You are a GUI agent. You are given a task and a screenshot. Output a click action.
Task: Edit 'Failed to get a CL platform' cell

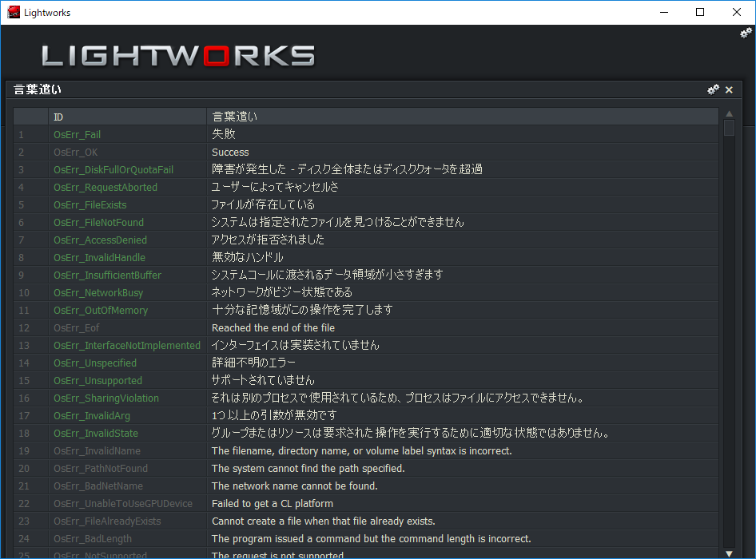pos(463,504)
